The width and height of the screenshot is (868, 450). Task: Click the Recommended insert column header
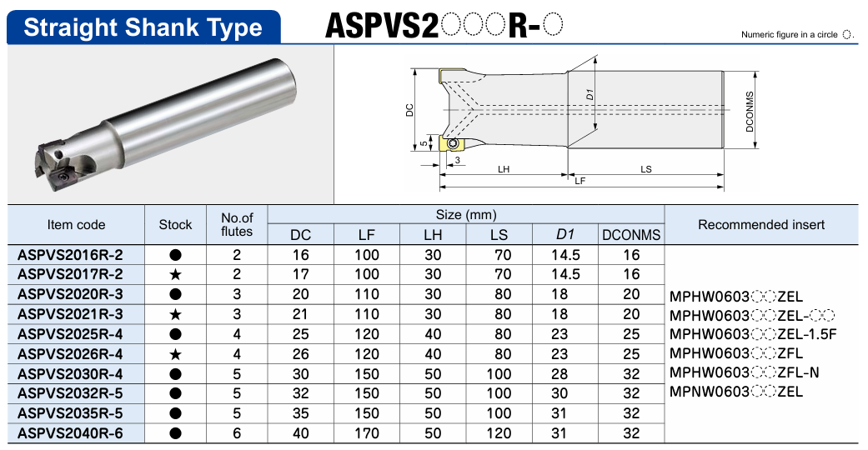pos(760,225)
